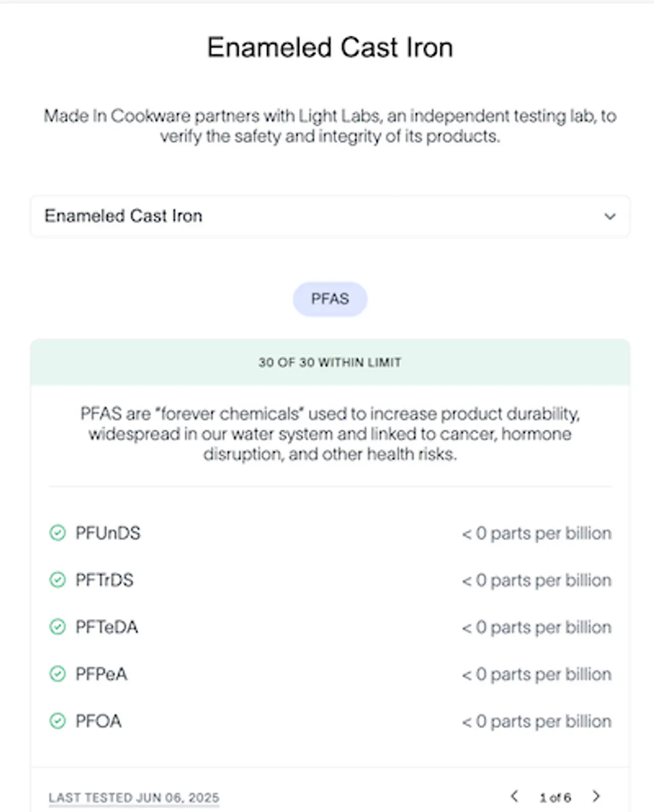Click the green checkmark icon beside PFUnDS

click(x=57, y=533)
